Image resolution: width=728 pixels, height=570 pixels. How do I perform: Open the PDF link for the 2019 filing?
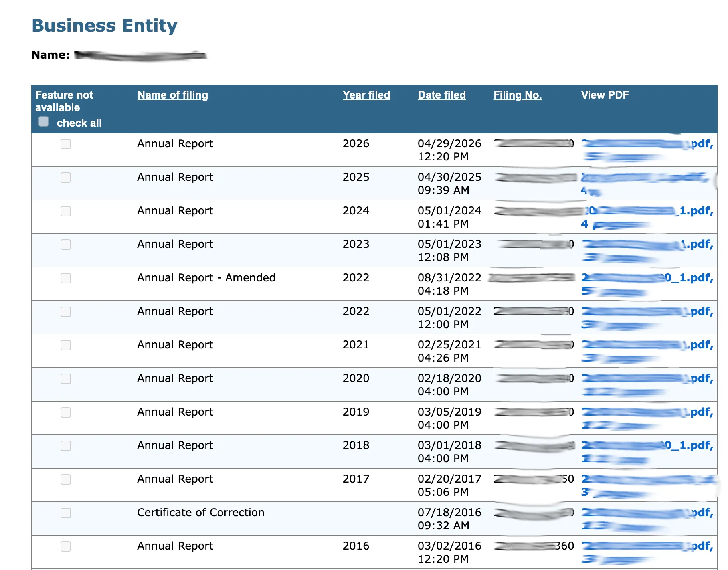(647, 418)
